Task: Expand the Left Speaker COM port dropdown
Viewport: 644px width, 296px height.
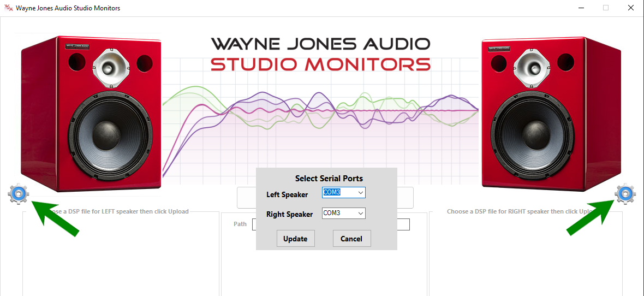Action: coord(361,192)
